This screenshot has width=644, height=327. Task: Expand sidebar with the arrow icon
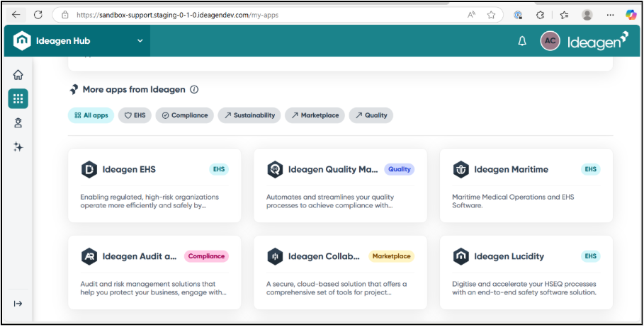pyautogui.click(x=18, y=304)
